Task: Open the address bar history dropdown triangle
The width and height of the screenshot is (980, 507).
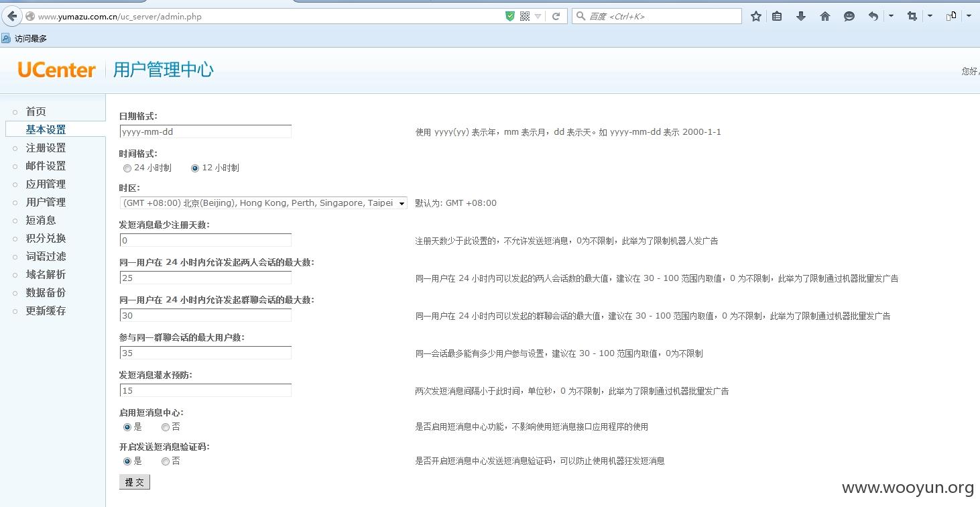Action: pyautogui.click(x=538, y=17)
